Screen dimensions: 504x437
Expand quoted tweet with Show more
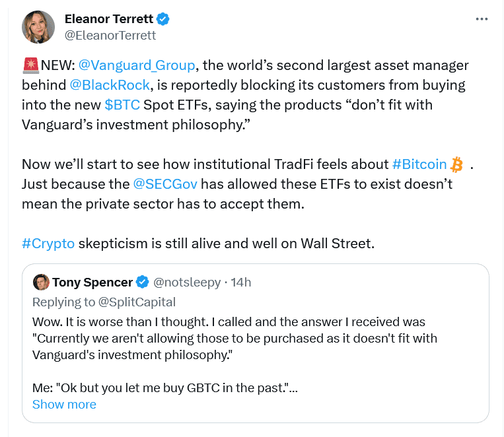[64, 405]
